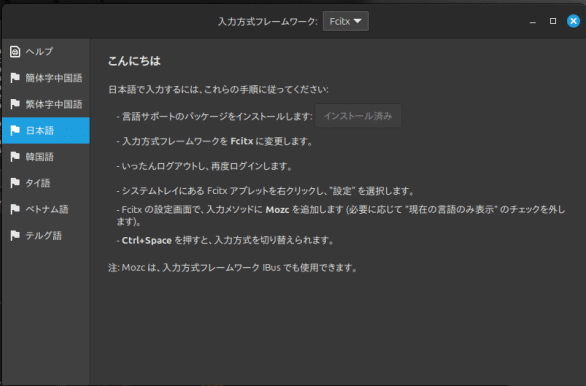Open the Fcitx input framework dropdown
The image size is (586, 386).
click(345, 21)
